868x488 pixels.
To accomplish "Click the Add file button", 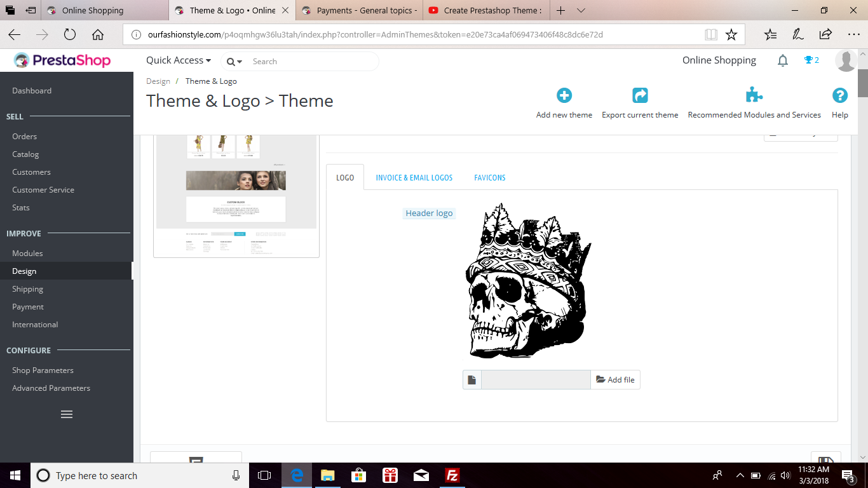I will pyautogui.click(x=615, y=380).
